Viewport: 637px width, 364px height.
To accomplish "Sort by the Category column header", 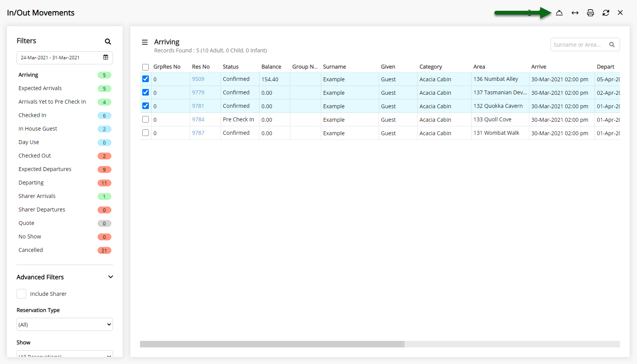I will click(x=431, y=67).
